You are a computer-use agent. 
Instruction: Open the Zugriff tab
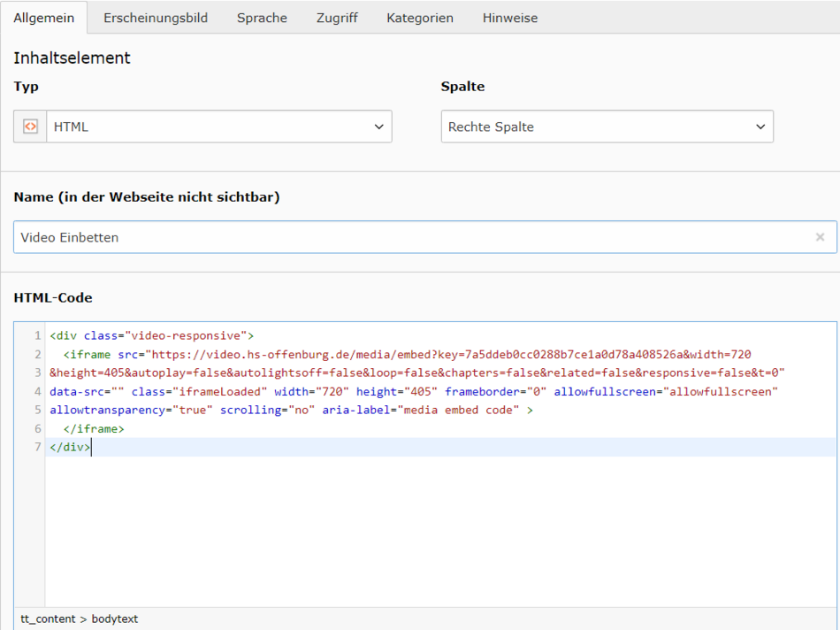coord(337,18)
